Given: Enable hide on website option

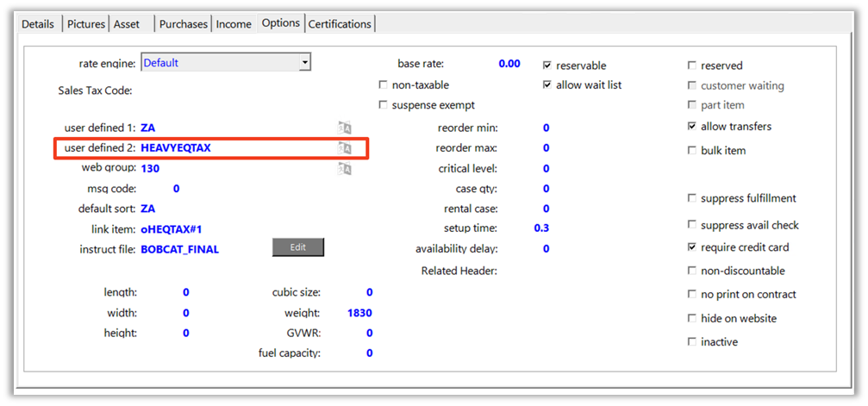Looking at the screenshot, I should (691, 319).
